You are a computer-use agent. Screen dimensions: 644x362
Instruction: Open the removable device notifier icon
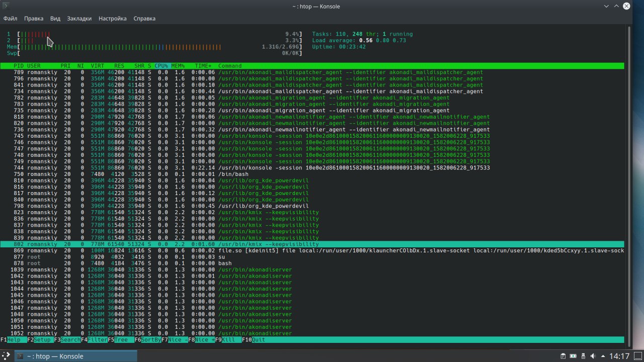coord(583,356)
